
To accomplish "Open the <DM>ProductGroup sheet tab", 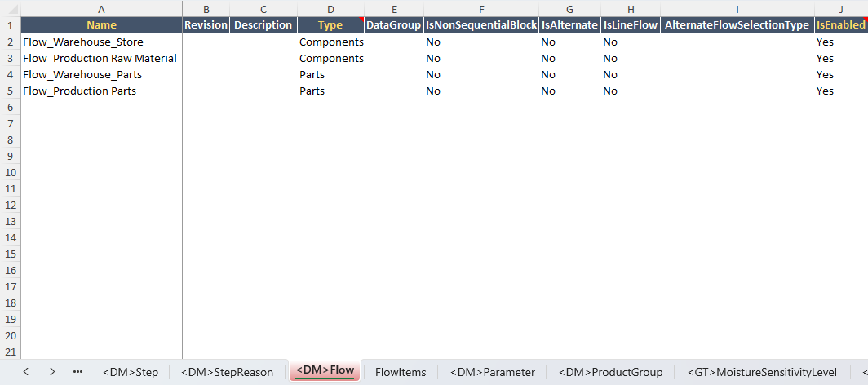I will tap(610, 372).
